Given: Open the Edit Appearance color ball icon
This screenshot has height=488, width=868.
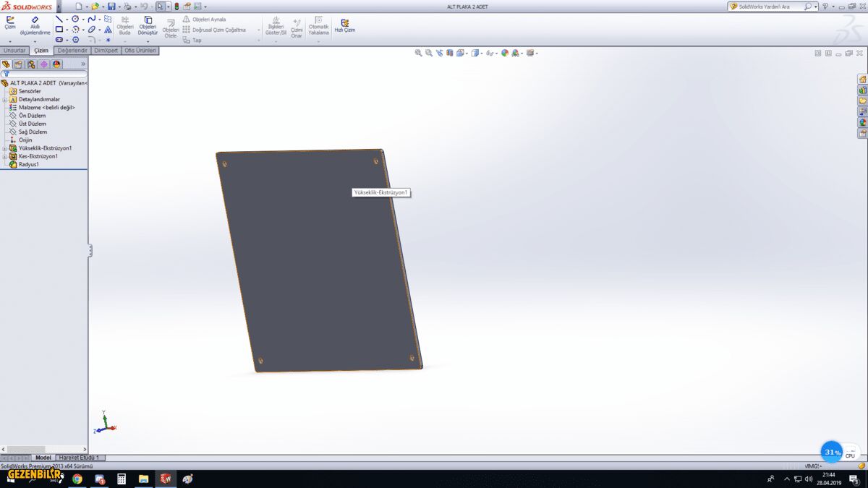Looking at the screenshot, I should pos(505,53).
